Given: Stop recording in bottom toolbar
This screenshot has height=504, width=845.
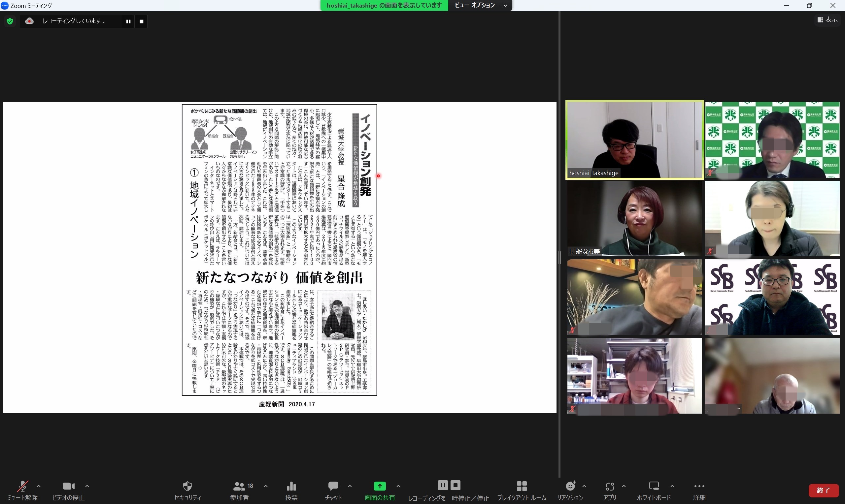Looking at the screenshot, I should (455, 485).
